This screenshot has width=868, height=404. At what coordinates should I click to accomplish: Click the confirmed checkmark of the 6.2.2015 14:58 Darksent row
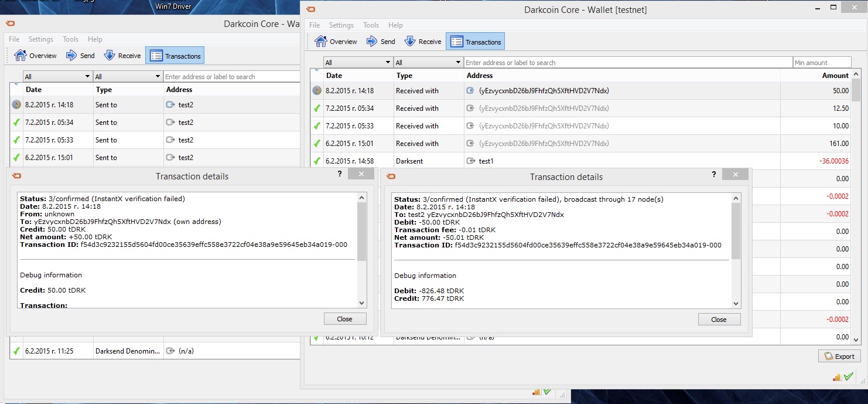[317, 161]
